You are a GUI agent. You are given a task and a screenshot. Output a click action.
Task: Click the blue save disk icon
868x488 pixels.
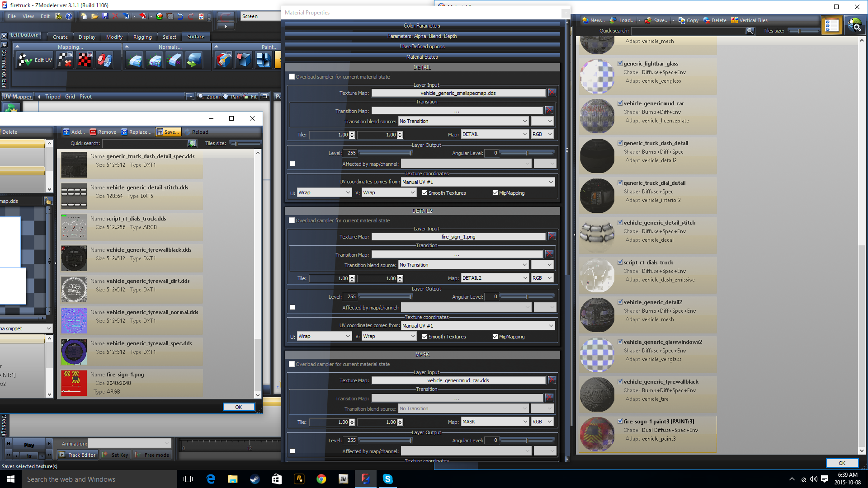point(105,16)
